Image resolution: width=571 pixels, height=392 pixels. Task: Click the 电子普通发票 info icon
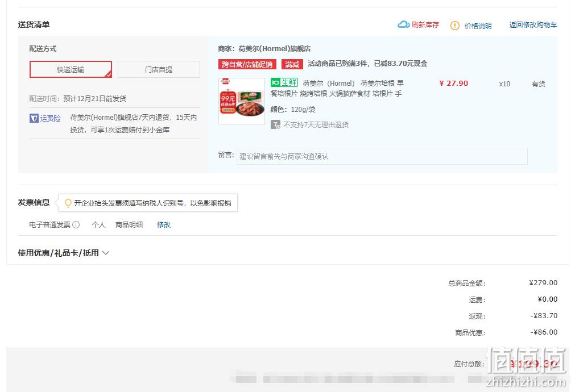point(76,225)
